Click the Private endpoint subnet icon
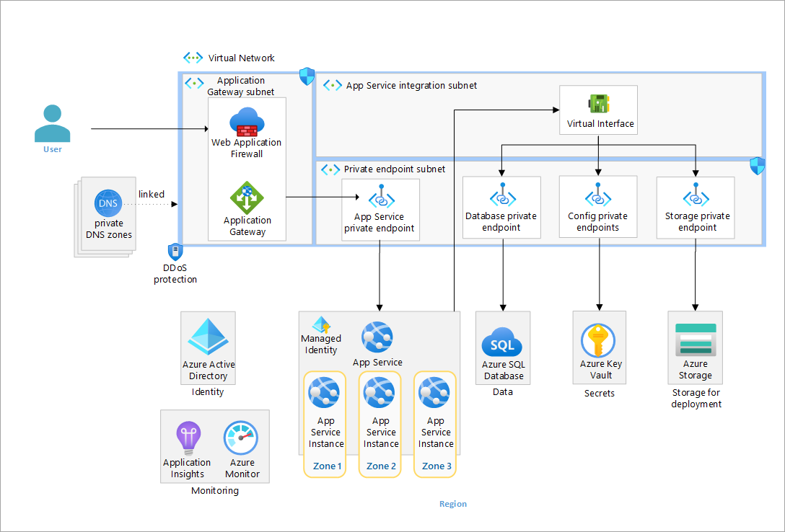The width and height of the screenshot is (785, 532). tap(330, 169)
